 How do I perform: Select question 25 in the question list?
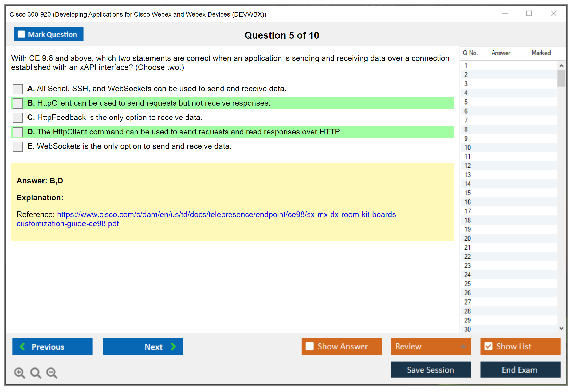pyautogui.click(x=467, y=284)
